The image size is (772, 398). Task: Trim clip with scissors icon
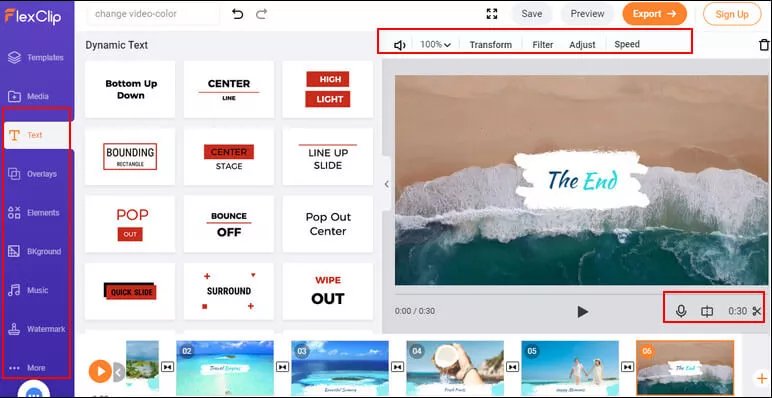point(757,311)
